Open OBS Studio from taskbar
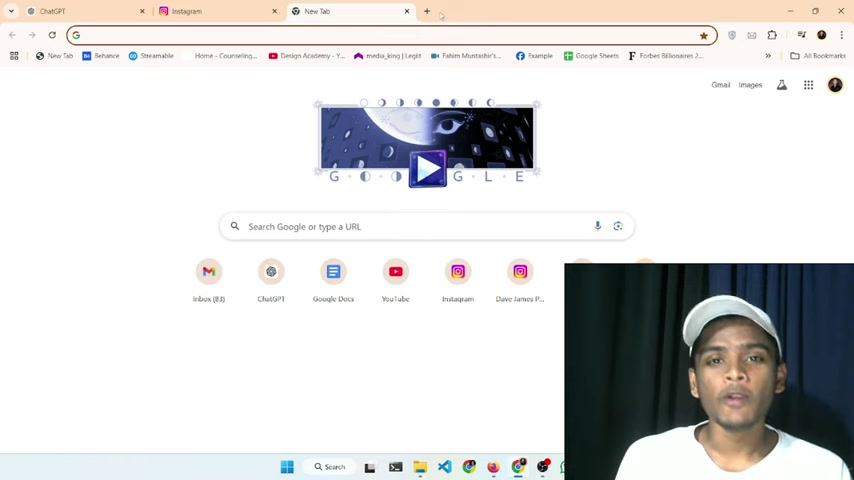This screenshot has height=480, width=854. pos(543,466)
